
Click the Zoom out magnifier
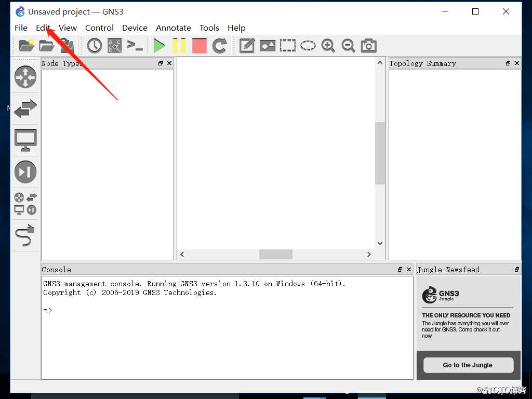349,46
